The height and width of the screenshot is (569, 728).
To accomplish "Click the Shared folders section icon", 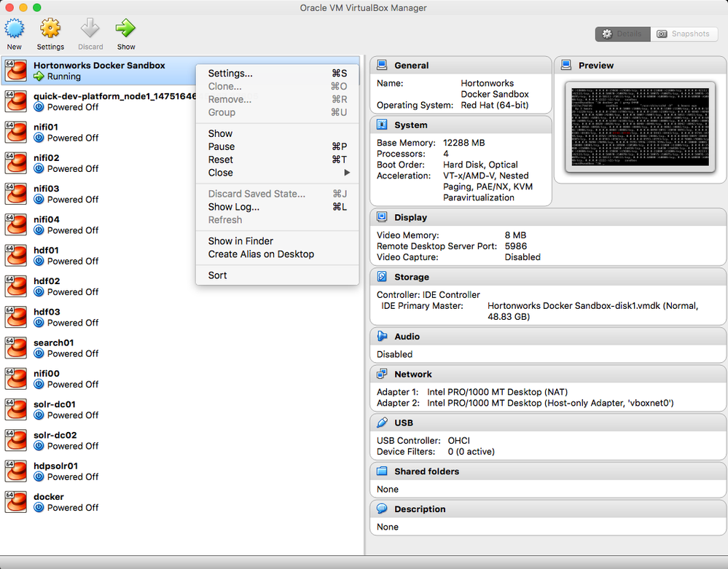I will point(380,471).
